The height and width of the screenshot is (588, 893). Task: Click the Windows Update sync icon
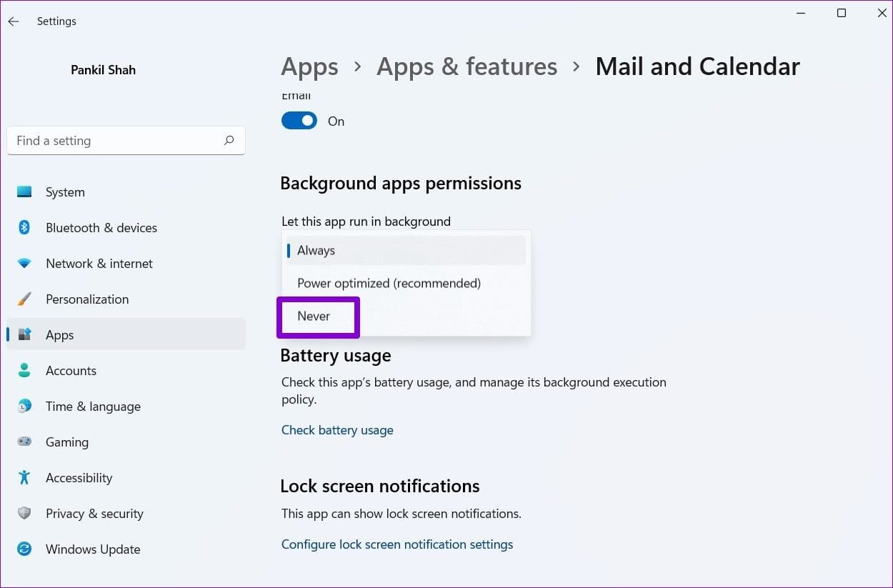tap(24, 549)
